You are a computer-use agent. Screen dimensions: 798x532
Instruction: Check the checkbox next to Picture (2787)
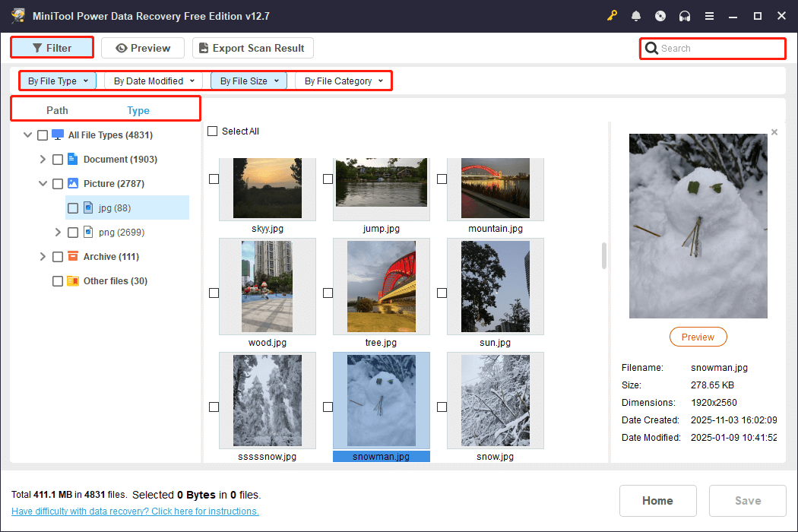[57, 183]
